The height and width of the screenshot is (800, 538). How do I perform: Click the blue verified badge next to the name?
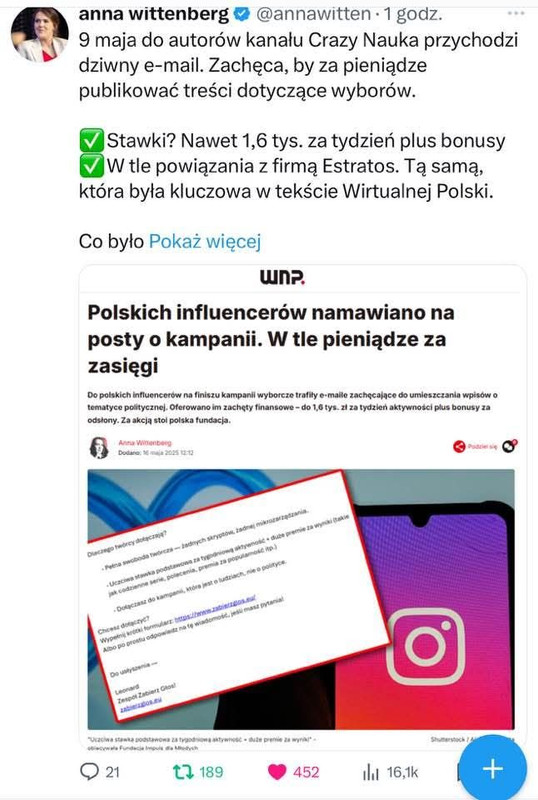241,14
